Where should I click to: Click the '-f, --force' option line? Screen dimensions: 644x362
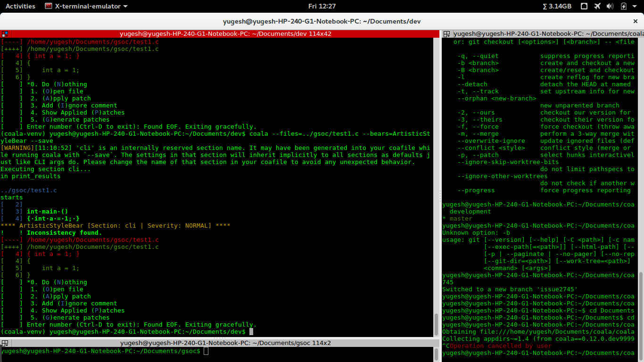[x=546, y=127]
